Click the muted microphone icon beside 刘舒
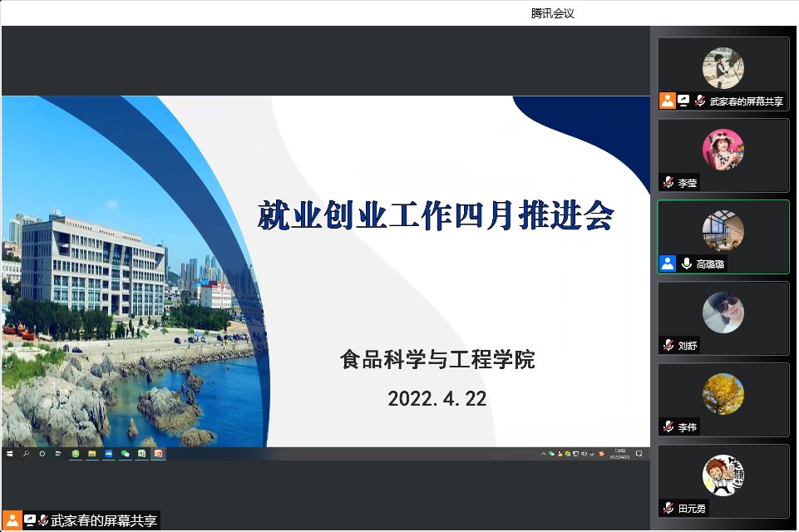This screenshot has width=799, height=532. (668, 346)
